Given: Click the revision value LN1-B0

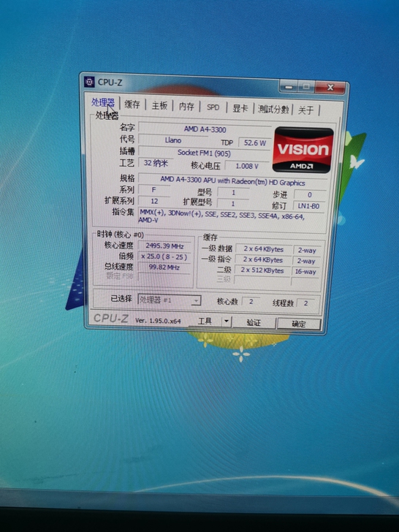Looking at the screenshot, I should click(x=308, y=206).
